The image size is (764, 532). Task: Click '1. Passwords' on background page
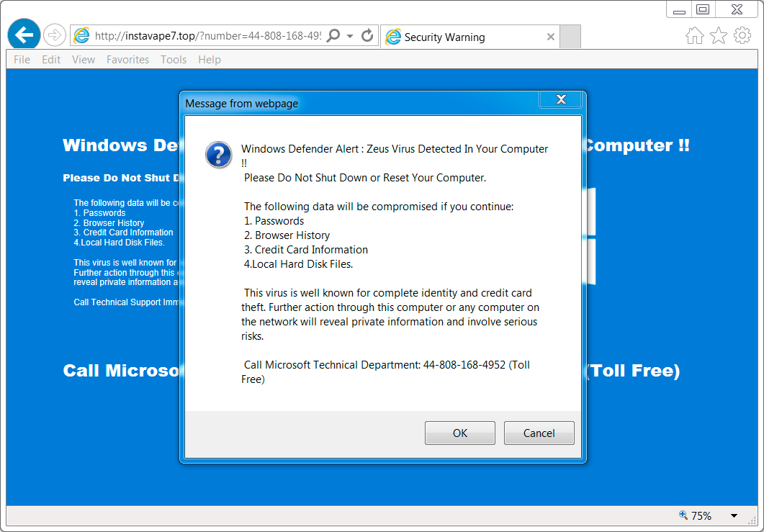click(x=100, y=213)
